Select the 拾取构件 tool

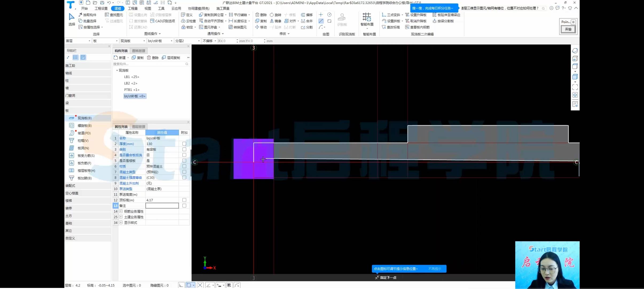pyautogui.click(x=87, y=15)
